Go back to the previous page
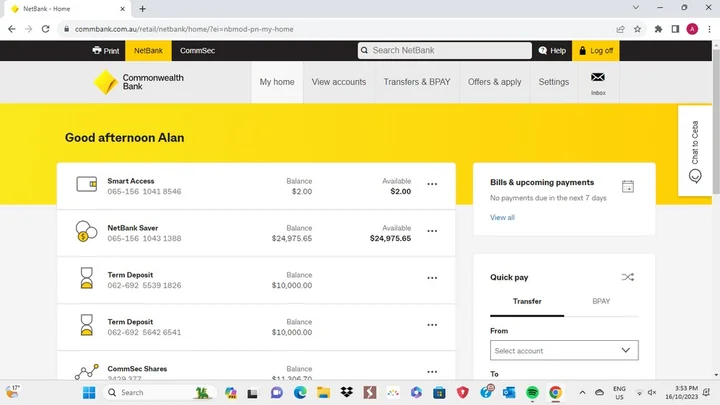 coord(12,29)
